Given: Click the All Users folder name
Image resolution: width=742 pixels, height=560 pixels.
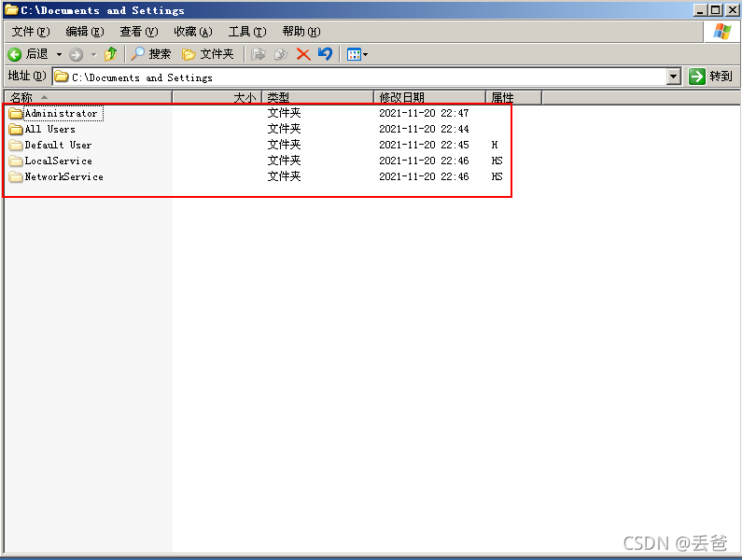Looking at the screenshot, I should 49,129.
